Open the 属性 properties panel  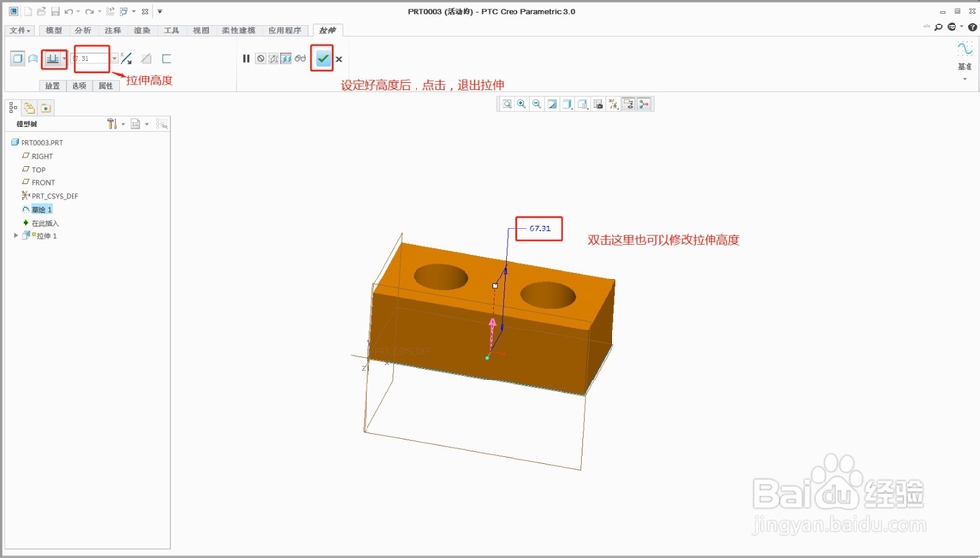tap(106, 86)
